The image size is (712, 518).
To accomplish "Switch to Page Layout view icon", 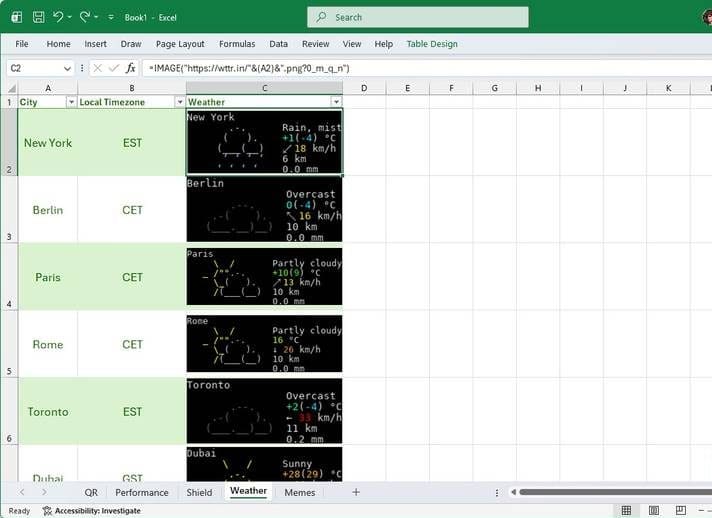I will tap(653, 511).
